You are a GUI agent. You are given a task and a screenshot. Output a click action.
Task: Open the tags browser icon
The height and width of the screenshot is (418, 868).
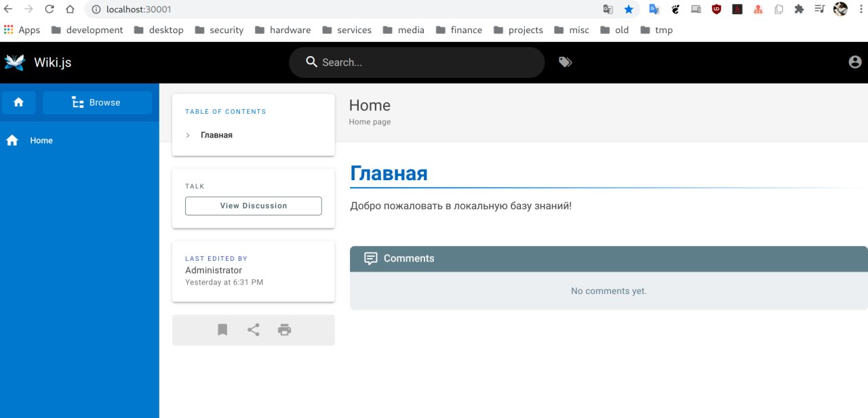565,62
